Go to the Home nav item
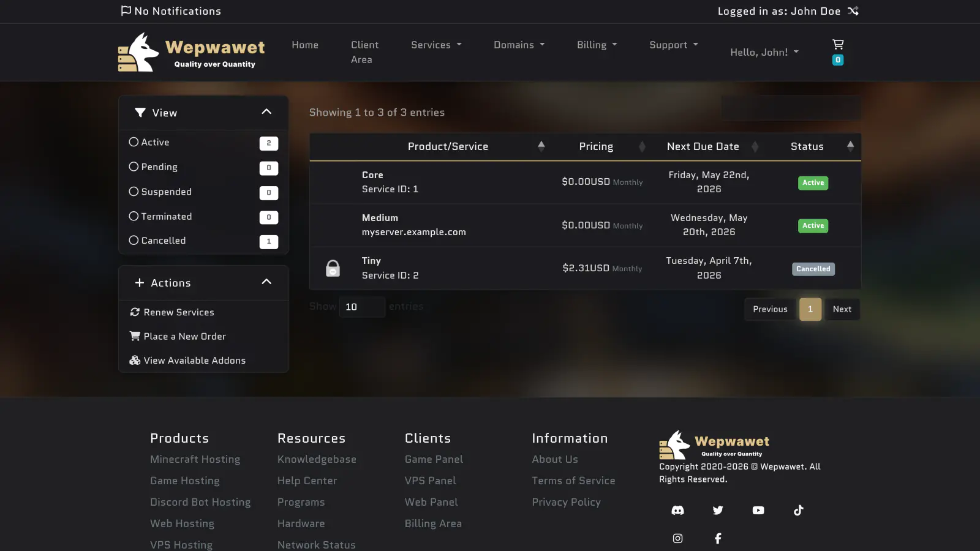The width and height of the screenshot is (980, 551). (305, 45)
